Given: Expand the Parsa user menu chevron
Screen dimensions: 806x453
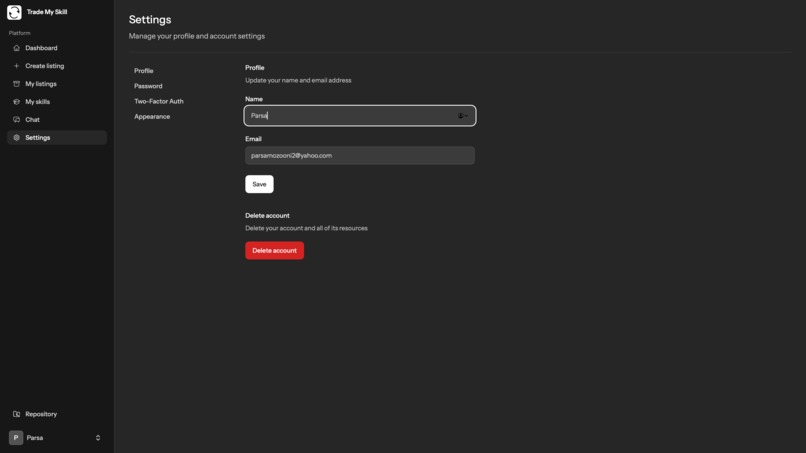Looking at the screenshot, I should tap(98, 438).
